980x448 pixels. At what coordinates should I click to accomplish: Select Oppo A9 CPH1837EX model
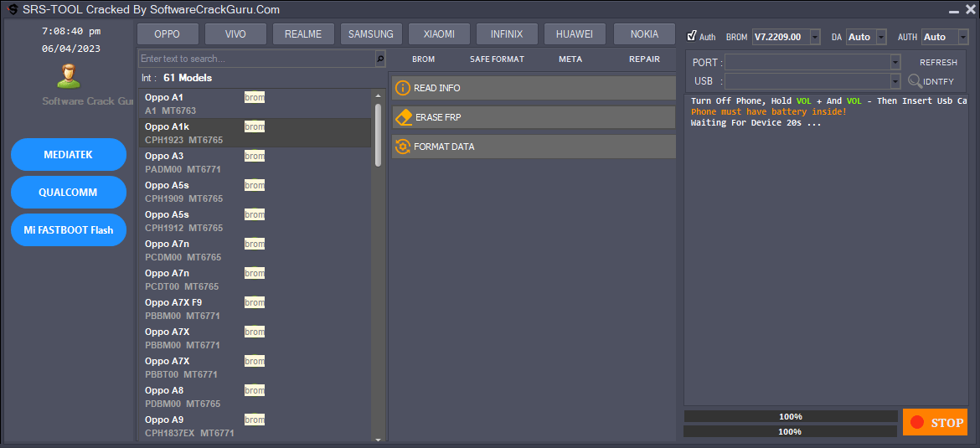255,425
